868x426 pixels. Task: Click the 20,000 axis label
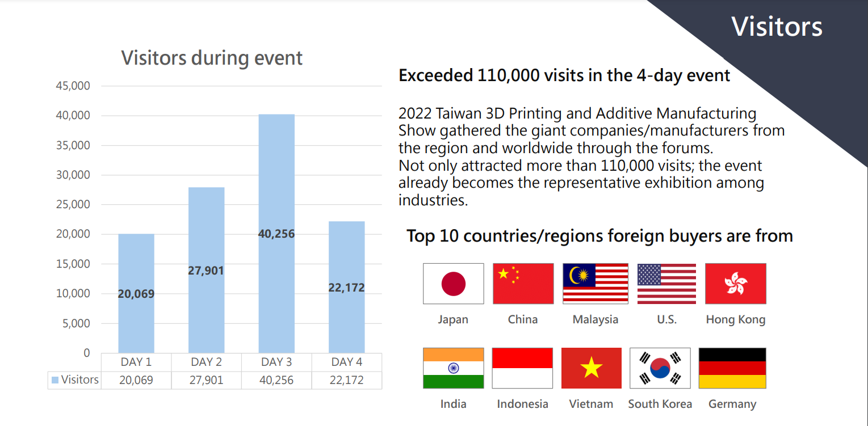(73, 234)
